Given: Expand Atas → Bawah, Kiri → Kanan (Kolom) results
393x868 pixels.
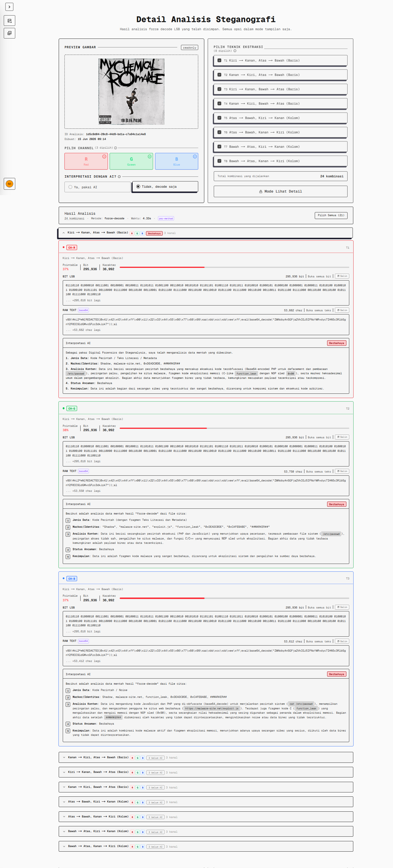Looking at the screenshot, I should coord(206,802).
